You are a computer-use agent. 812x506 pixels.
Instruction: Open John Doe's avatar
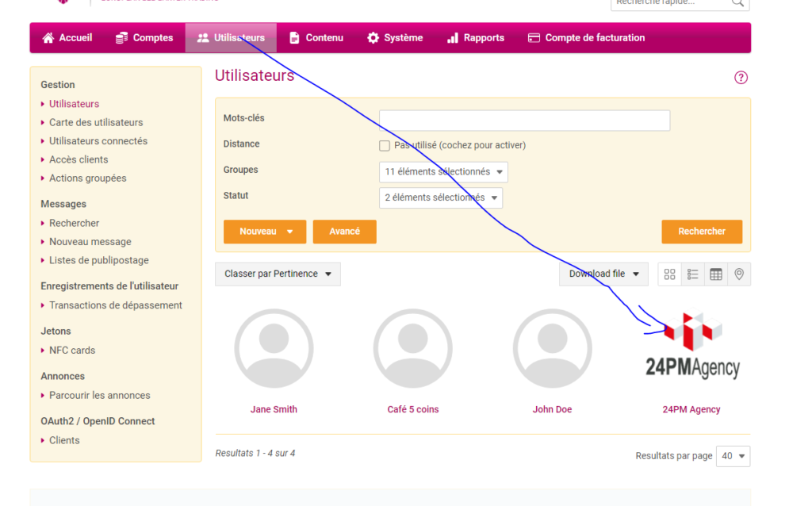[x=552, y=348]
